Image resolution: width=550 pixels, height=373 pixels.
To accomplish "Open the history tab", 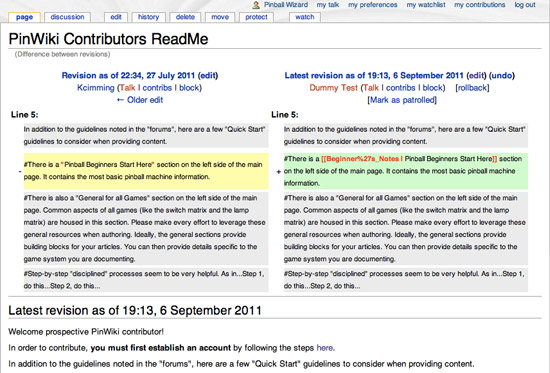I will 148,17.
